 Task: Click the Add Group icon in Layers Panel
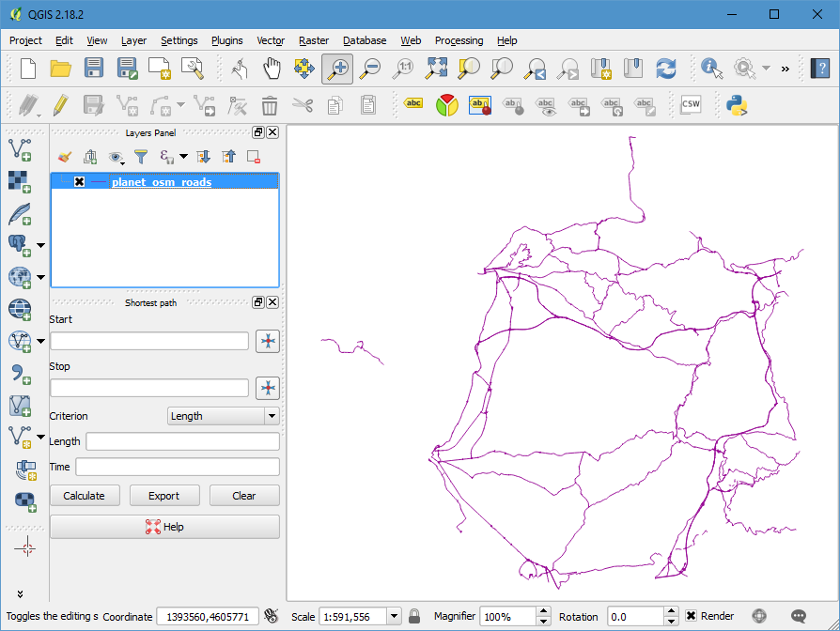pyautogui.click(x=90, y=157)
